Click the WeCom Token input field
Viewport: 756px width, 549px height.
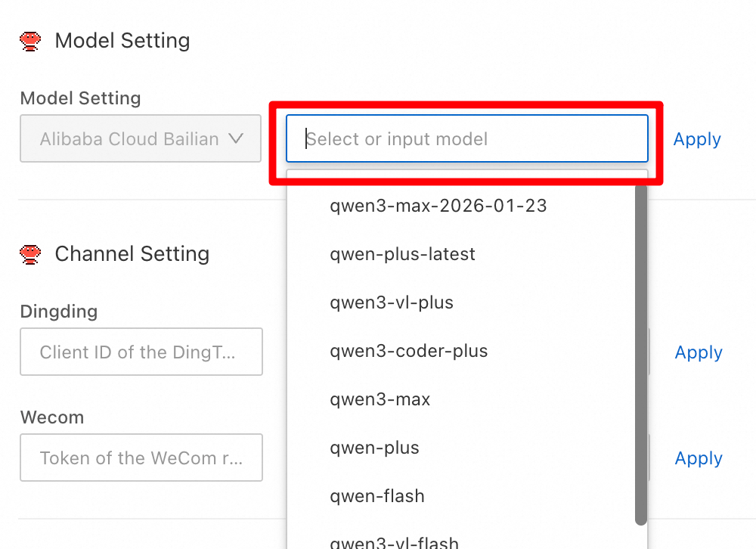(141, 458)
